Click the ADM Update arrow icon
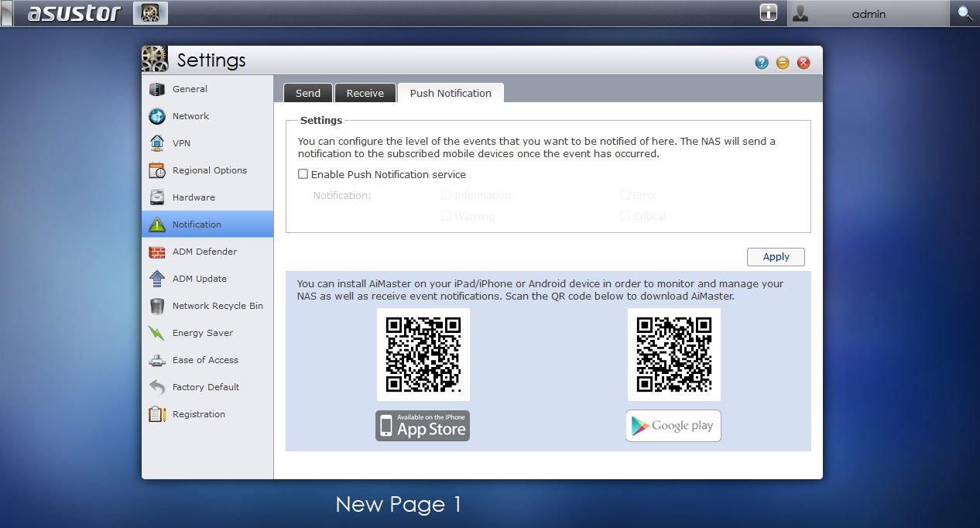 coord(157,279)
